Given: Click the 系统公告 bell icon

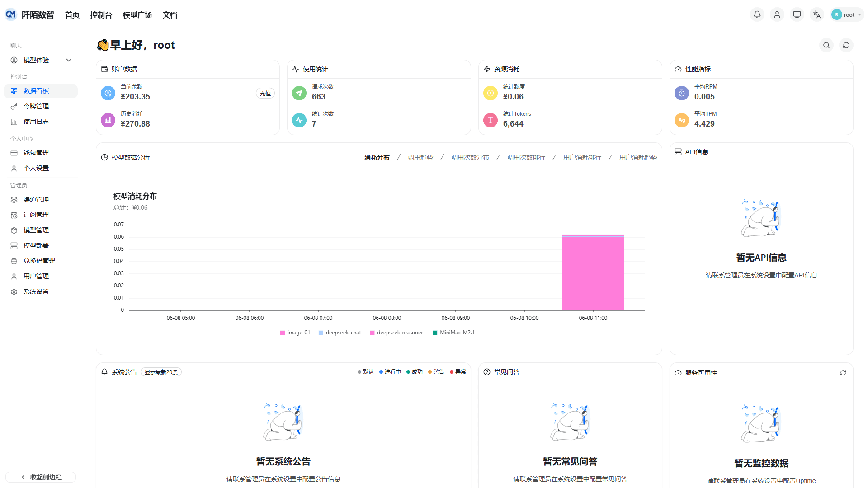Looking at the screenshot, I should tap(104, 372).
